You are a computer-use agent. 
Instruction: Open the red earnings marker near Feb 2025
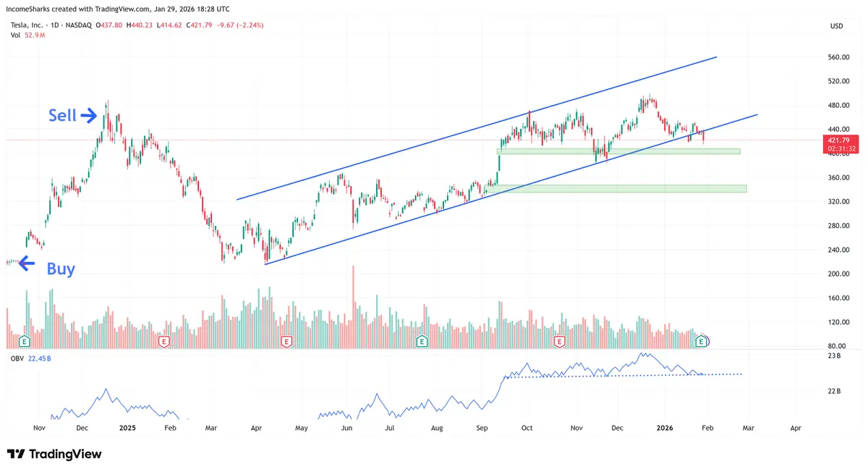point(164,340)
